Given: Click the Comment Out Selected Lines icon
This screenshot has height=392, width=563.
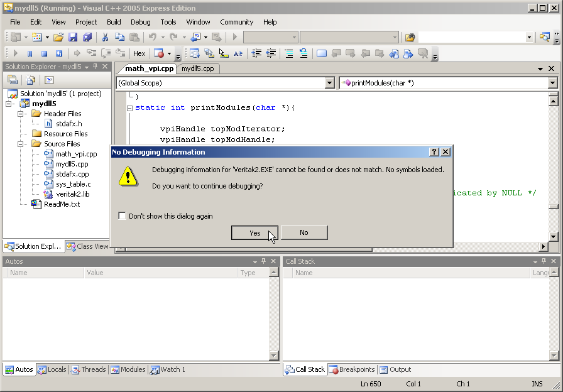Looking at the screenshot, I should click(x=289, y=54).
